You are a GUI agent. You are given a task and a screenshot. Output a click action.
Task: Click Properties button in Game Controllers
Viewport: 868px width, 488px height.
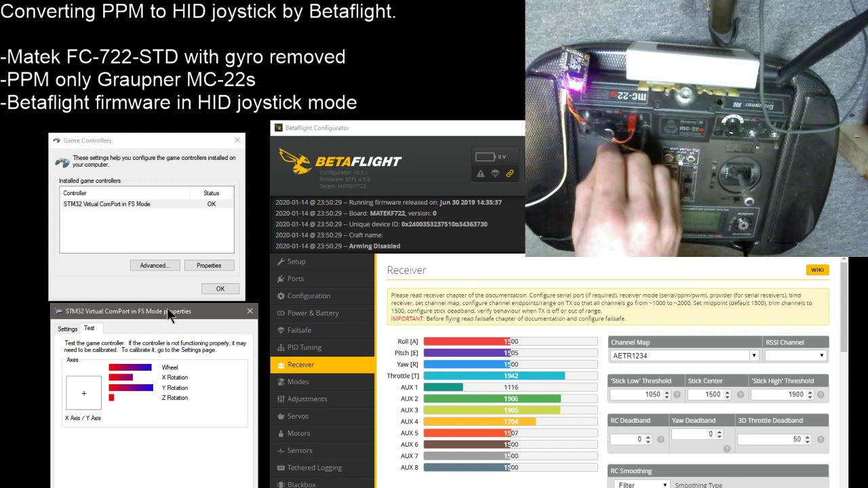[209, 266]
